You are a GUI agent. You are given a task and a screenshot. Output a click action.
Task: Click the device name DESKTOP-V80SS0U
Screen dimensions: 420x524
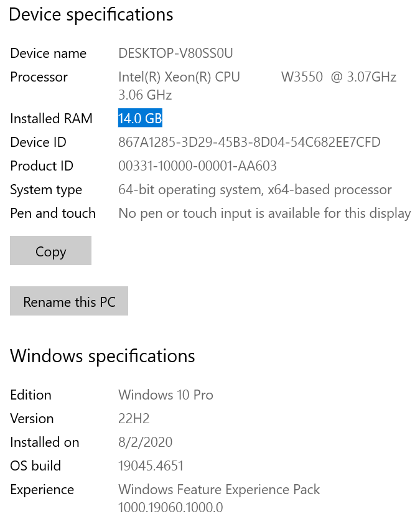point(175,54)
